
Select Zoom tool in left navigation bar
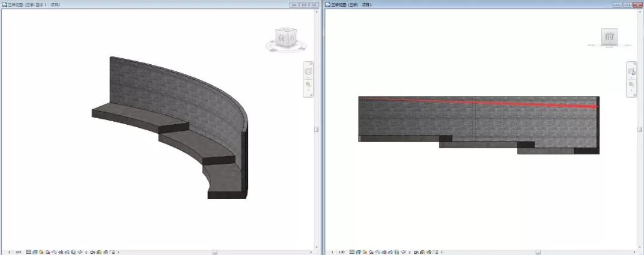click(308, 85)
